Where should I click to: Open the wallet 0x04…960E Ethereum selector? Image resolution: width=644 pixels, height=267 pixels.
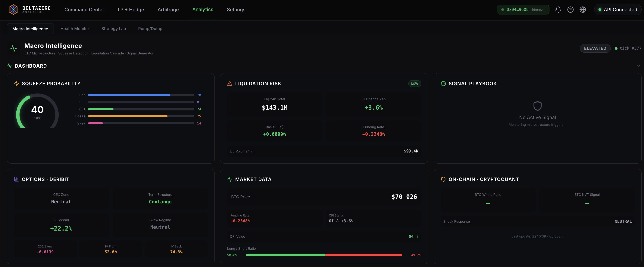[x=523, y=10]
